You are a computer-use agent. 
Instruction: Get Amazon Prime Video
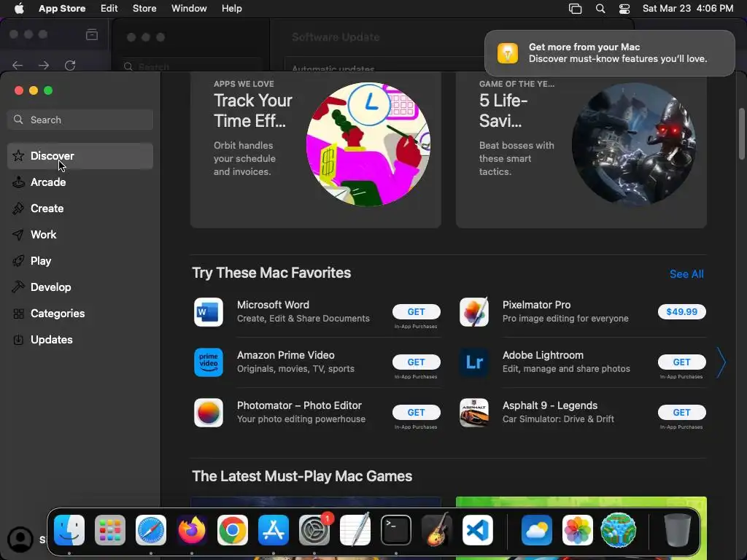[x=416, y=362]
